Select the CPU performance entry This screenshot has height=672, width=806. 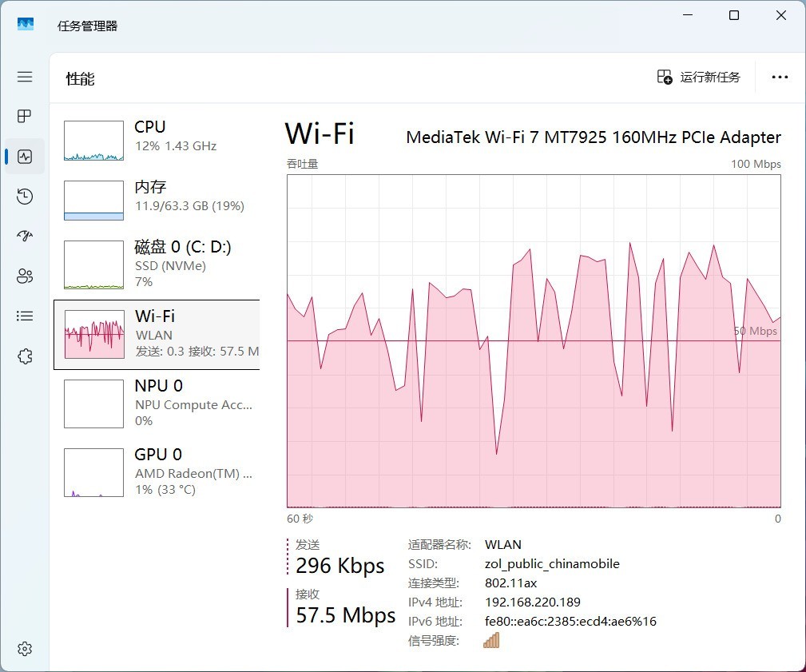[x=152, y=136]
